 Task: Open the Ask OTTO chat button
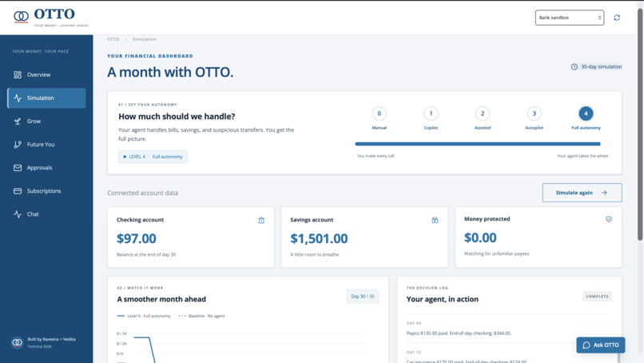tap(601, 345)
